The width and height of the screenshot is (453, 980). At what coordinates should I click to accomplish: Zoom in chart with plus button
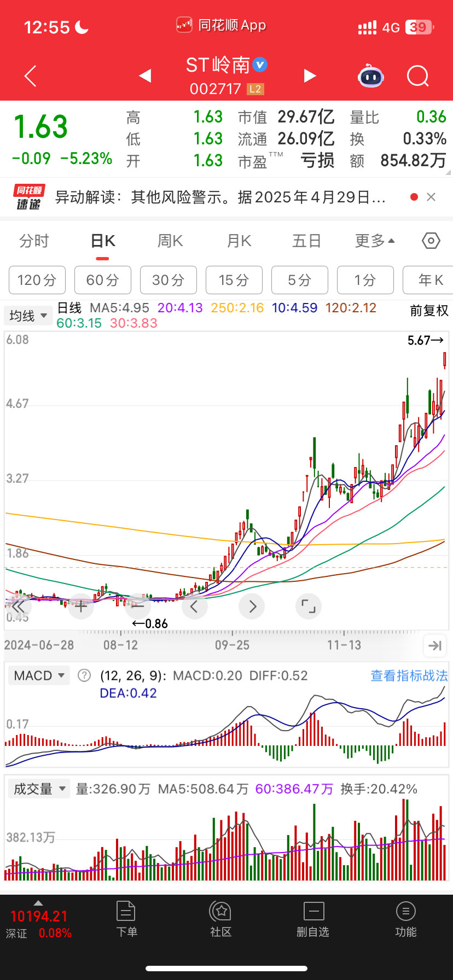tap(81, 606)
